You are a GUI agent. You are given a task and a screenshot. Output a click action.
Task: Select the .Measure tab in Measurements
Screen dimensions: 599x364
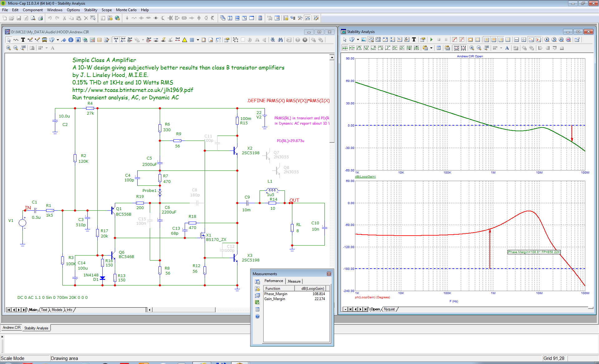tap(294, 281)
